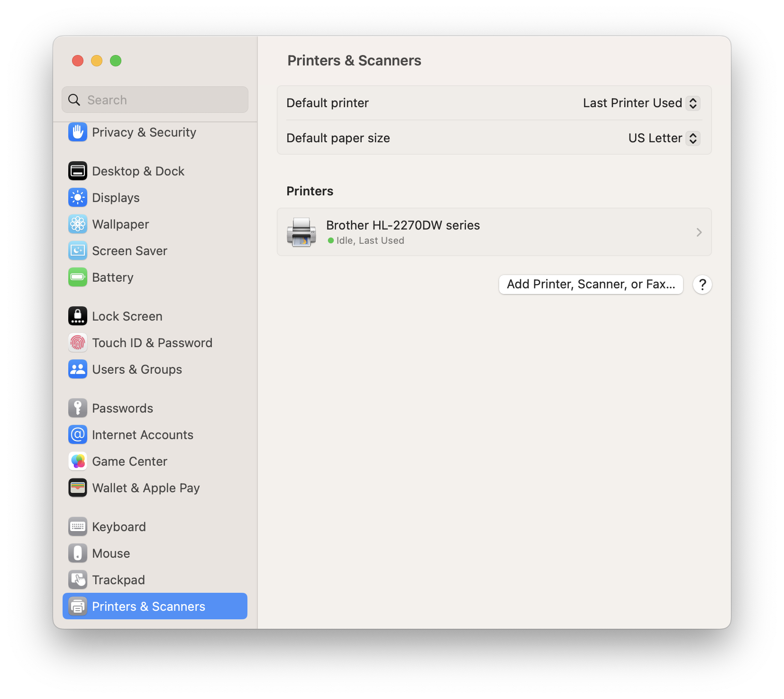Image resolution: width=784 pixels, height=699 pixels.
Task: Click the Privacy & Security hand icon
Action: point(78,132)
